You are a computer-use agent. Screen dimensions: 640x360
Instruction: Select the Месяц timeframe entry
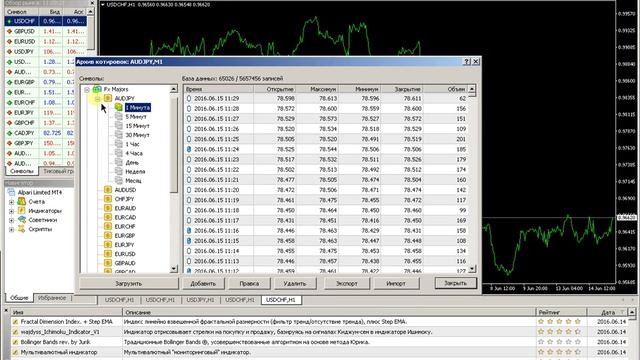tap(133, 180)
